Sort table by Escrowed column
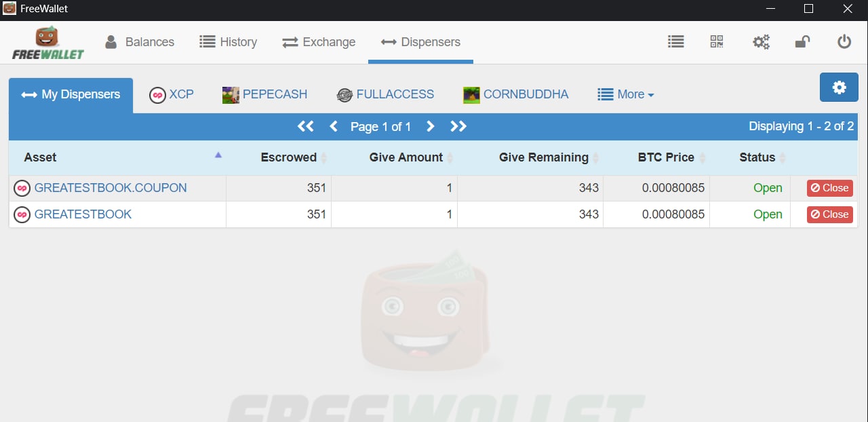Screen dimensions: 868x422 click(279, 157)
